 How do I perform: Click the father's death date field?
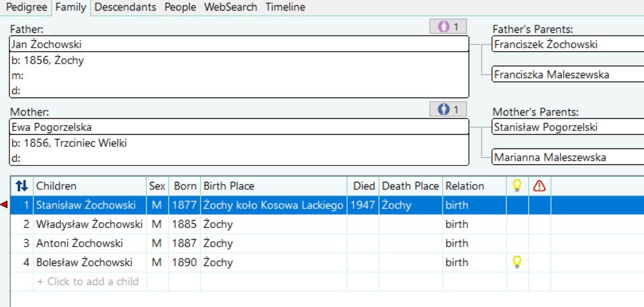[x=239, y=91]
